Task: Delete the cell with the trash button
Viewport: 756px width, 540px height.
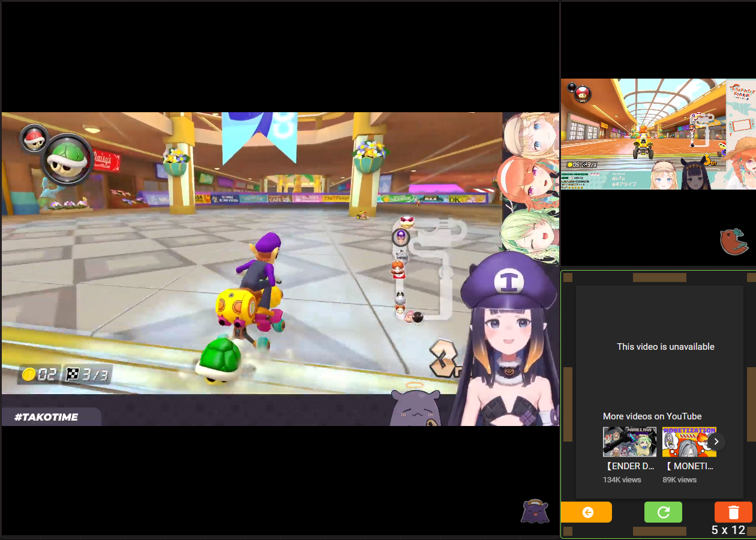Action: 733,512
